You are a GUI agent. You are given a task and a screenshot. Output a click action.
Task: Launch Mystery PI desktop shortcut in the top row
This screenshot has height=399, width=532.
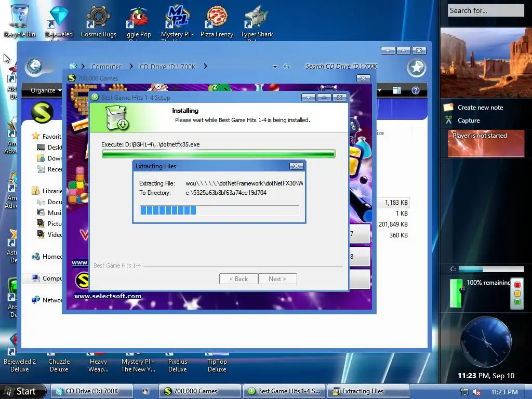tap(177, 20)
